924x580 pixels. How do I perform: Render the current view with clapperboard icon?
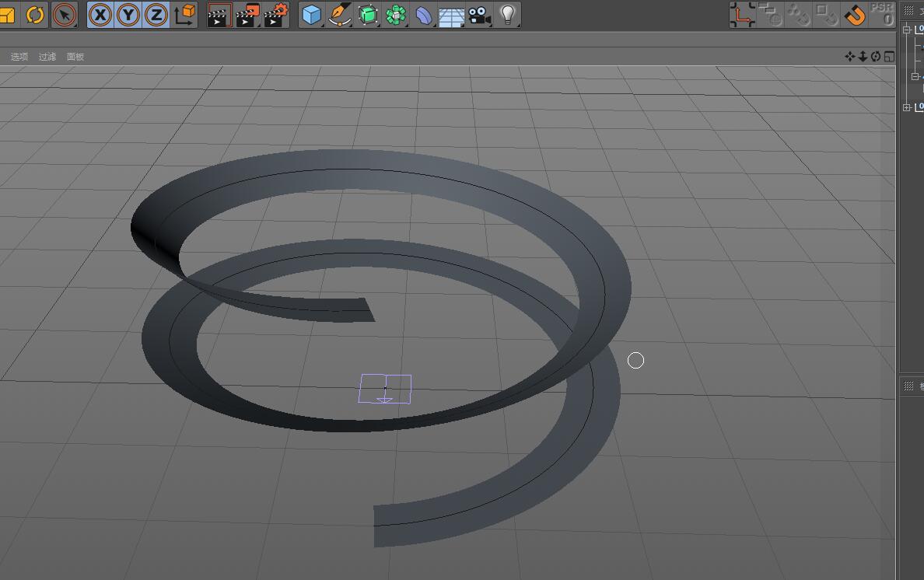(219, 15)
